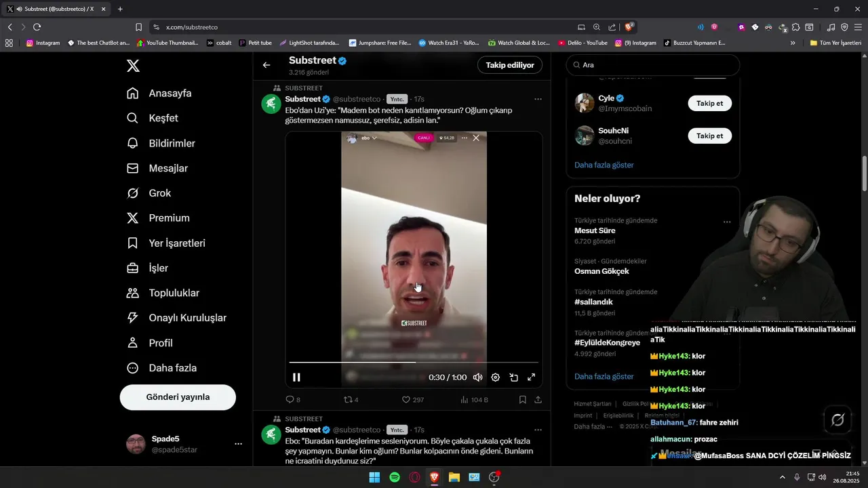Open Bildirimler notifications
The width and height of the screenshot is (868, 488).
tap(161, 143)
